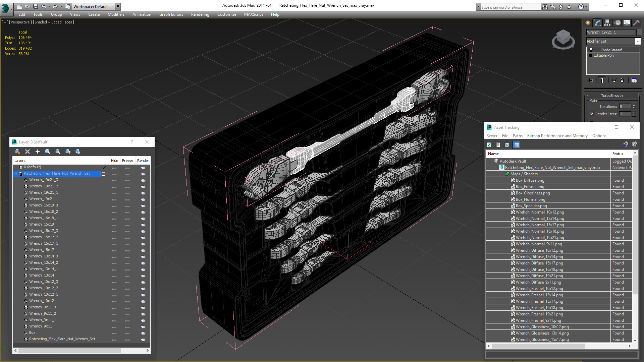Screen dimensions: 644x362
Task: Click Add selected objects to layer plus icon
Action: coord(38,152)
